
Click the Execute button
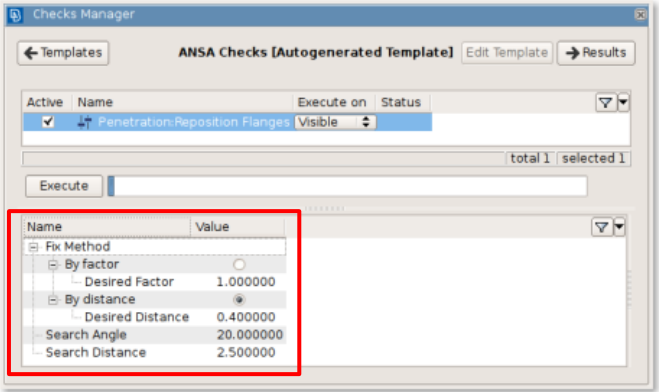pos(64,186)
